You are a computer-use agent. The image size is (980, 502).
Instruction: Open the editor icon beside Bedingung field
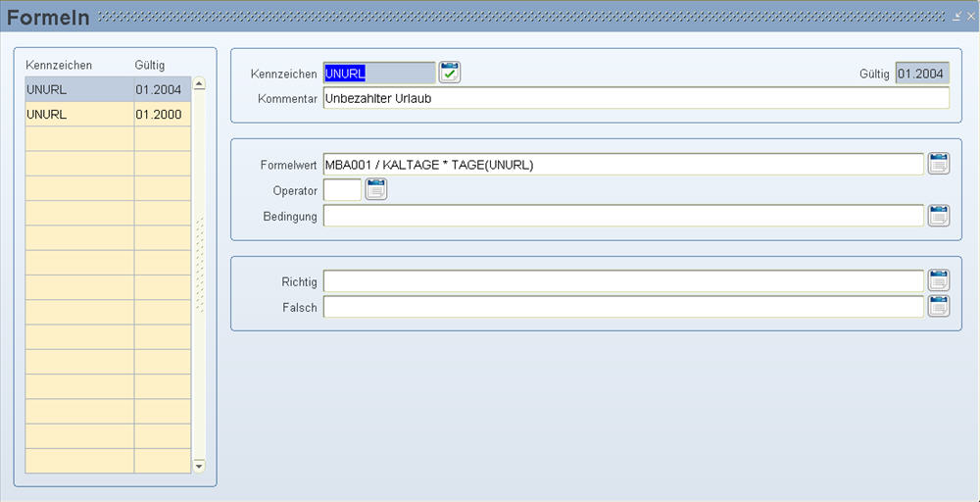tap(938, 216)
